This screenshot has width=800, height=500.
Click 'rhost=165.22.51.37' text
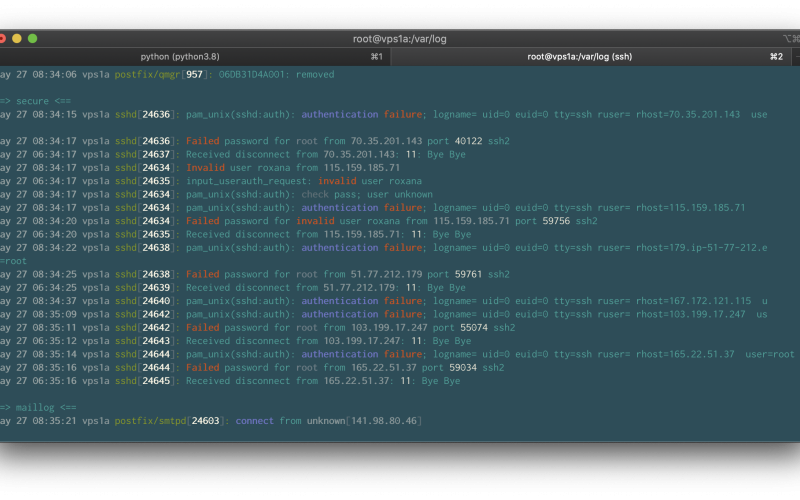click(x=685, y=354)
